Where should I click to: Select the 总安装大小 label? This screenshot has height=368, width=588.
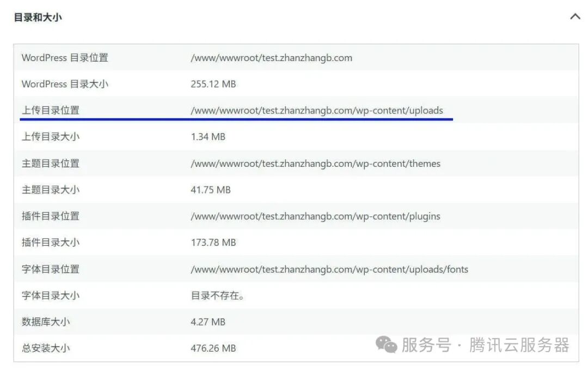click(46, 348)
